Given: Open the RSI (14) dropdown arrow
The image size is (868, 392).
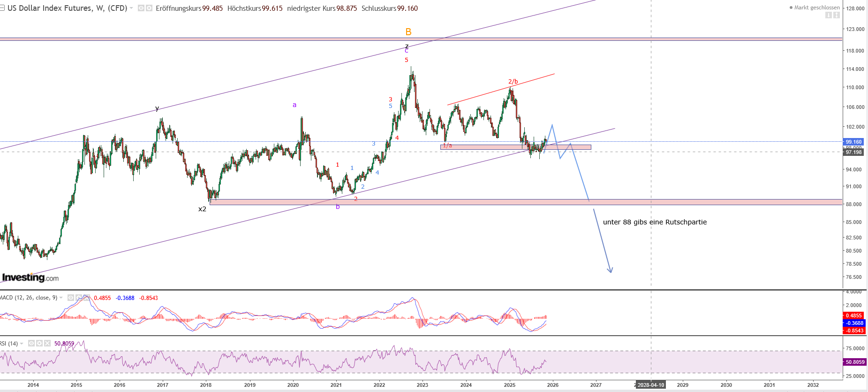Looking at the screenshot, I should point(22,344).
